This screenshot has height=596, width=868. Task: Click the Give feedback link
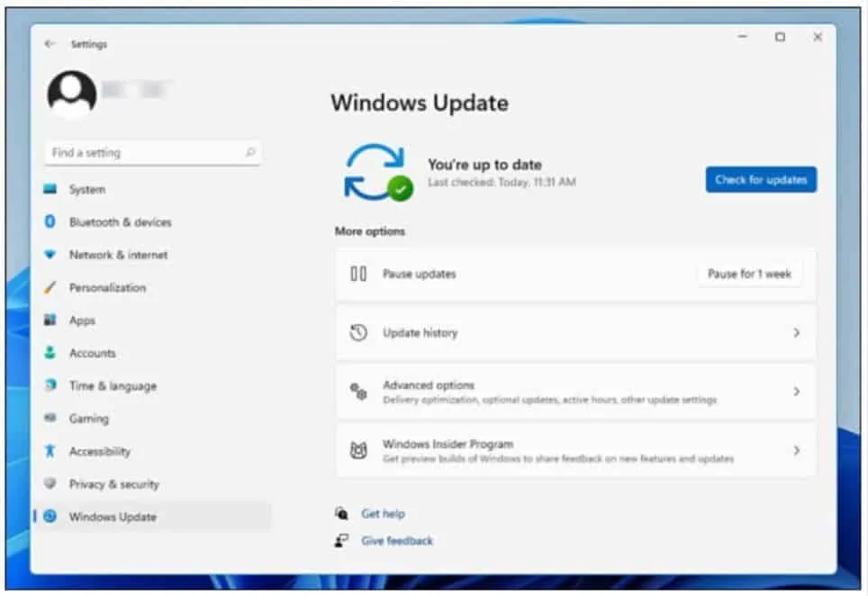396,541
